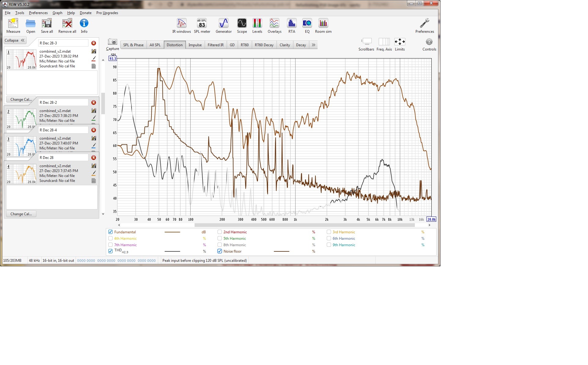Open the Room sim tool
588x365 pixels.
point(323,26)
